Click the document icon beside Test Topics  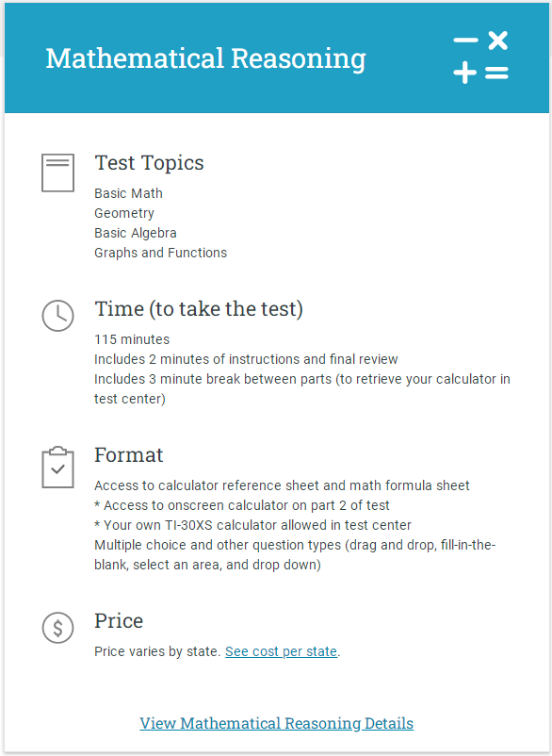point(57,173)
